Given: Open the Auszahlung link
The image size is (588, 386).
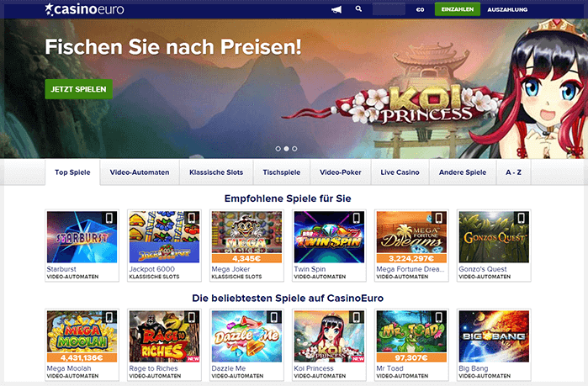Looking at the screenshot, I should (x=507, y=10).
